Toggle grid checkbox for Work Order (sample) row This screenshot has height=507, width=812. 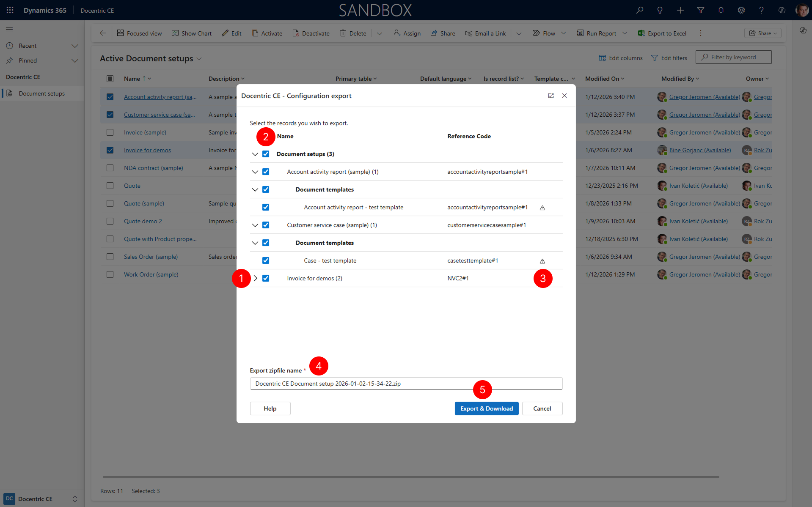110,274
